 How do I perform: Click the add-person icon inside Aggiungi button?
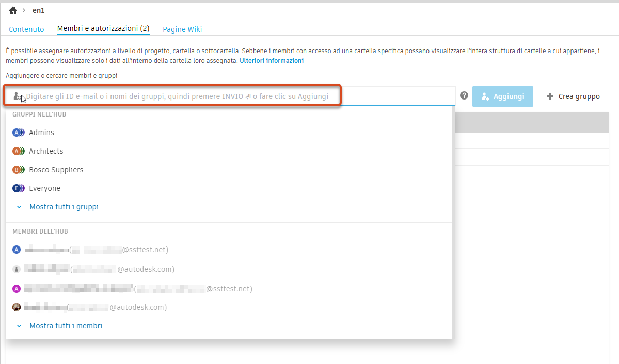coord(485,96)
